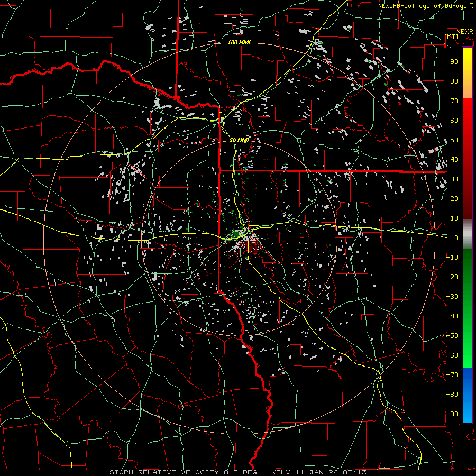Select the -30 knot scale label

coord(452,297)
